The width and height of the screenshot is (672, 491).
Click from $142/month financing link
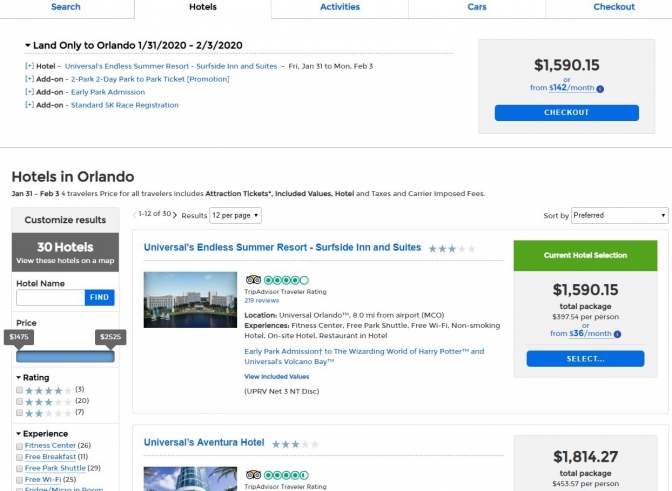pos(562,88)
